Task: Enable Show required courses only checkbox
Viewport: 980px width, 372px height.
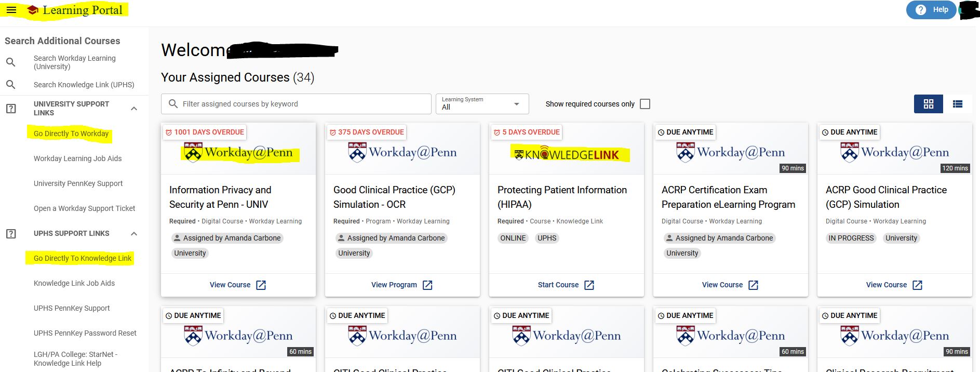Action: [645, 104]
